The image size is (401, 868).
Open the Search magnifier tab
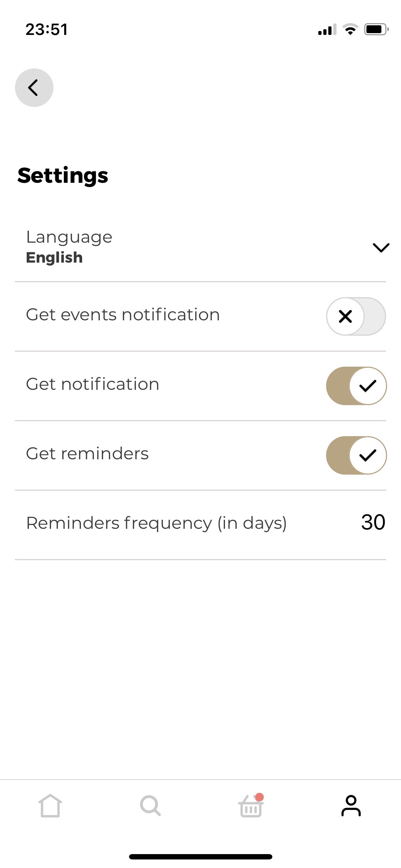150,805
